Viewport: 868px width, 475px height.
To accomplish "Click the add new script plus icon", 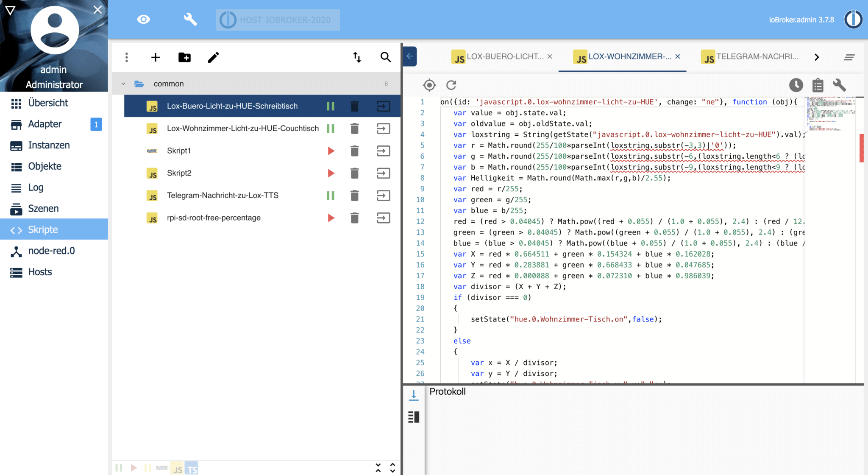I will [156, 57].
